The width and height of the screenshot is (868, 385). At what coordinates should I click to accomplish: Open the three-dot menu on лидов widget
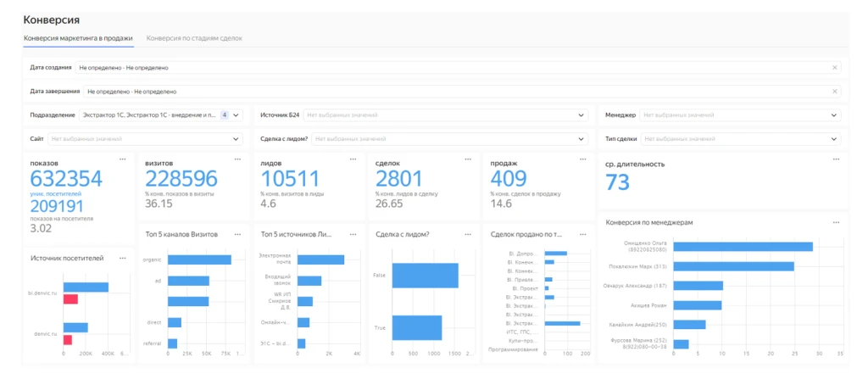[353, 159]
